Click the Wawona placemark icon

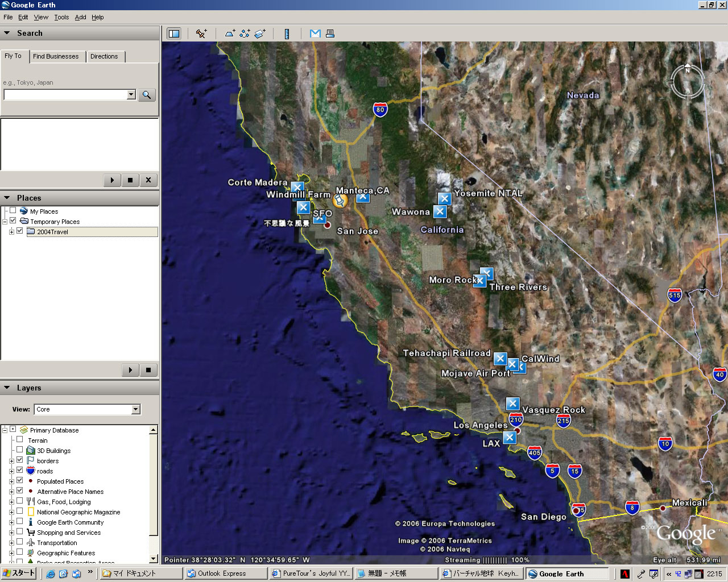(x=440, y=211)
